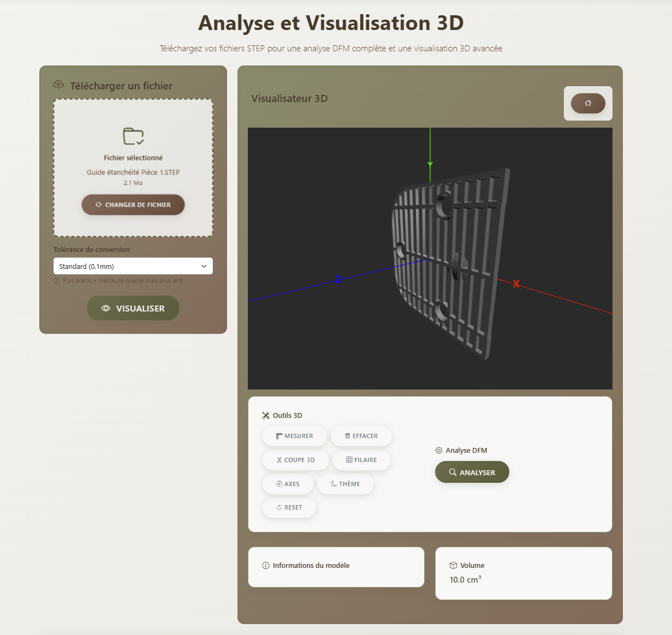Toggle the Thème dark/light mode
Screen dimensions: 672x635
346,484
